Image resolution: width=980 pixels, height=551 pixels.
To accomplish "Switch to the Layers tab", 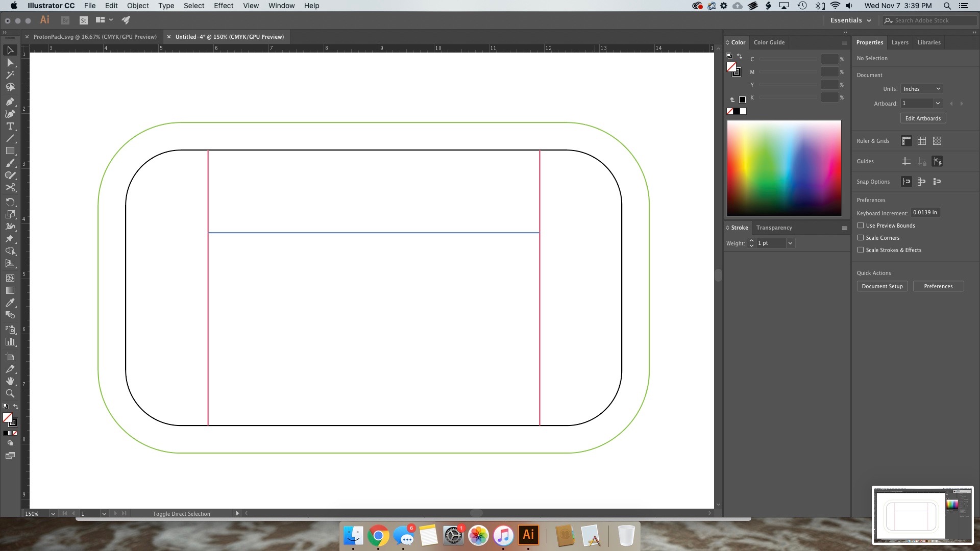I will (x=899, y=42).
